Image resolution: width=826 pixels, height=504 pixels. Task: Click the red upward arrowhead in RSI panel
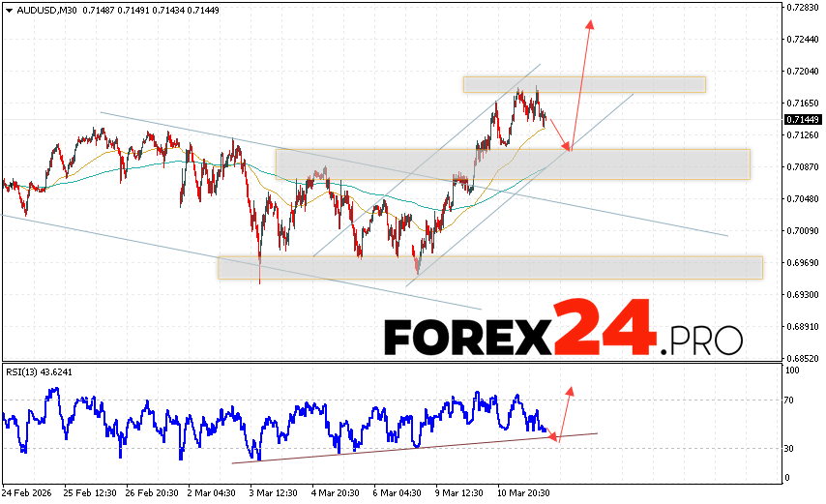569,392
